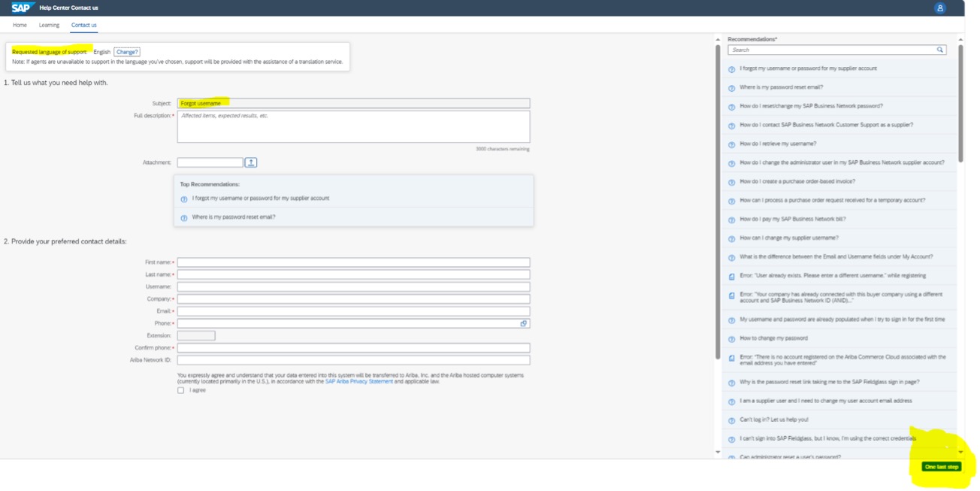Open 'I am a supplier user and I need to change' article
Screen dimensions: 980x491
coord(826,401)
